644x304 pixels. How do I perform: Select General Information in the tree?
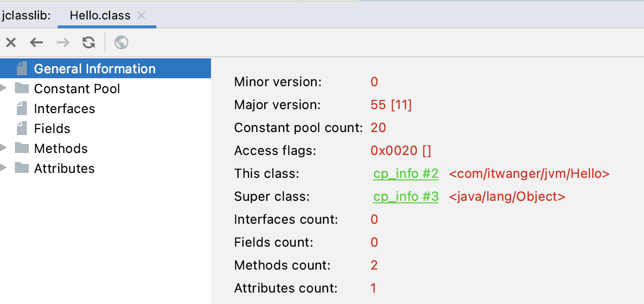pos(95,69)
